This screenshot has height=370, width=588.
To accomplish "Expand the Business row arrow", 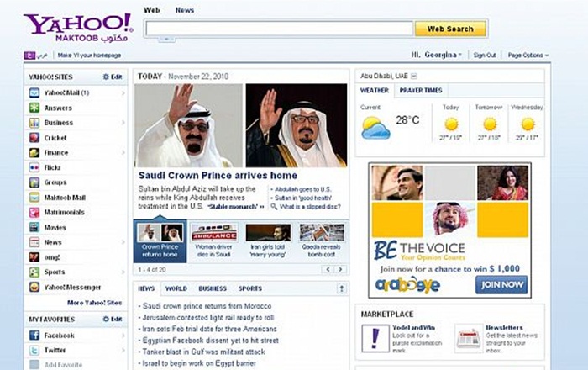I will coord(123,123).
